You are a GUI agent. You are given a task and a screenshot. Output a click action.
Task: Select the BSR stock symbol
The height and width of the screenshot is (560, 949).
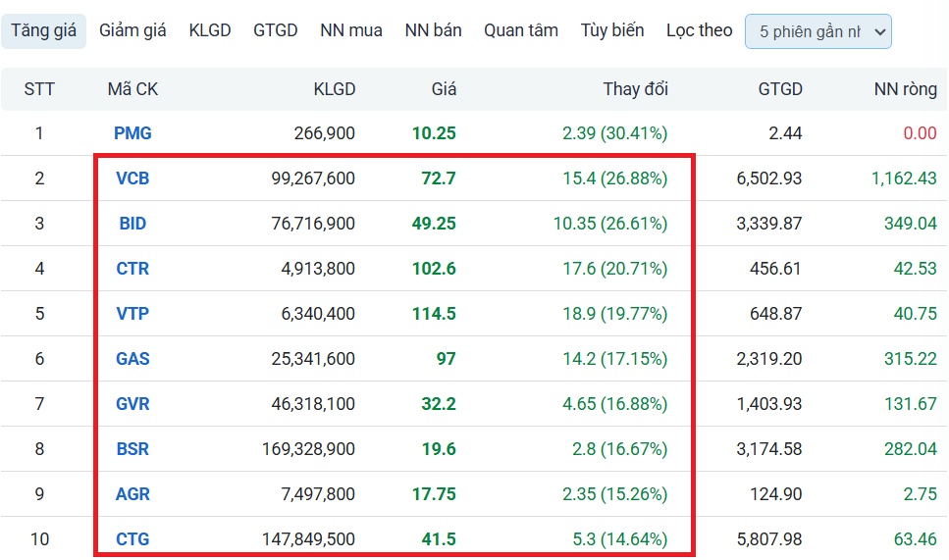coord(132,449)
